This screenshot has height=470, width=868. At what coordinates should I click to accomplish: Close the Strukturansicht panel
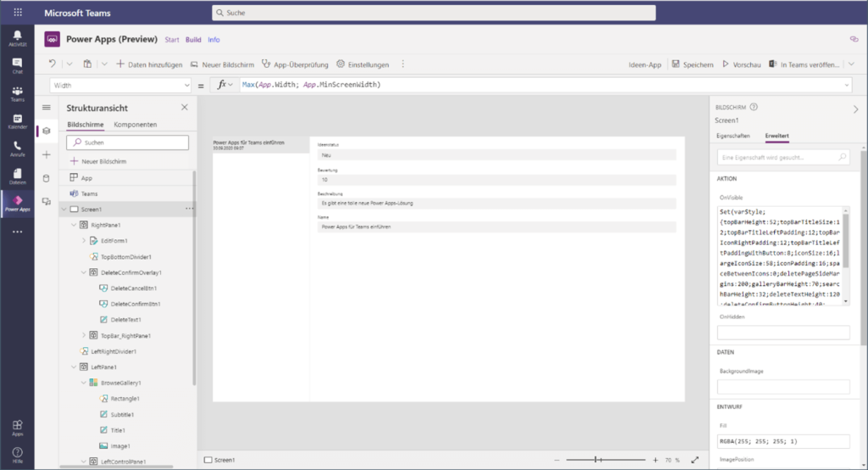coord(184,107)
